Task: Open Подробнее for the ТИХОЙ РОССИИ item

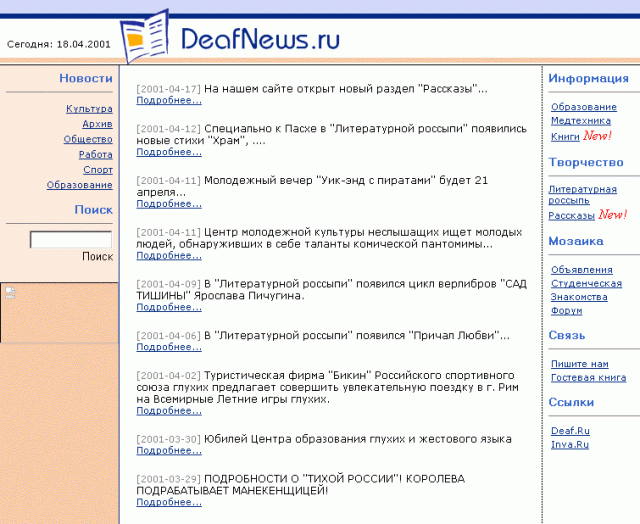Action: [169, 502]
